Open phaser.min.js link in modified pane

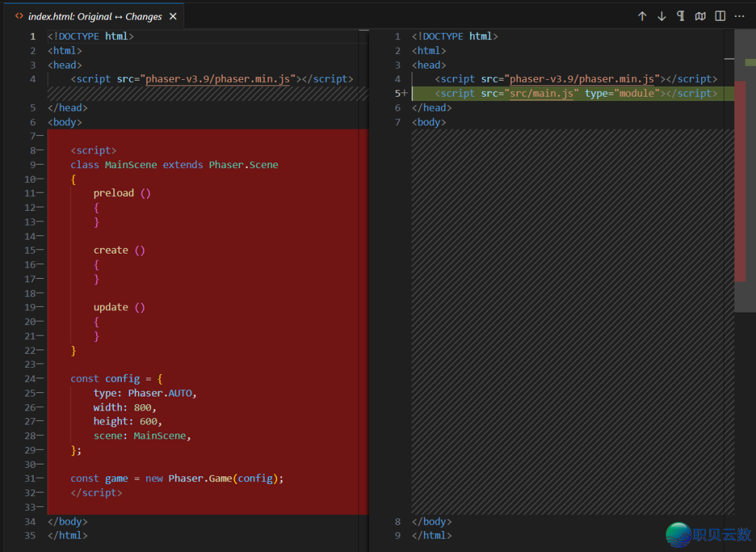click(x=582, y=79)
